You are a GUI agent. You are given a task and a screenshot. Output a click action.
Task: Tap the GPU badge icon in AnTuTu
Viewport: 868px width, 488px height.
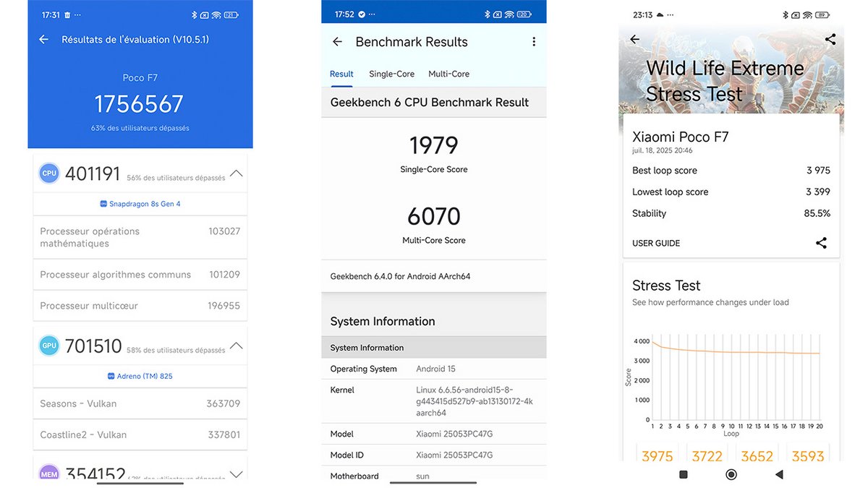(49, 346)
